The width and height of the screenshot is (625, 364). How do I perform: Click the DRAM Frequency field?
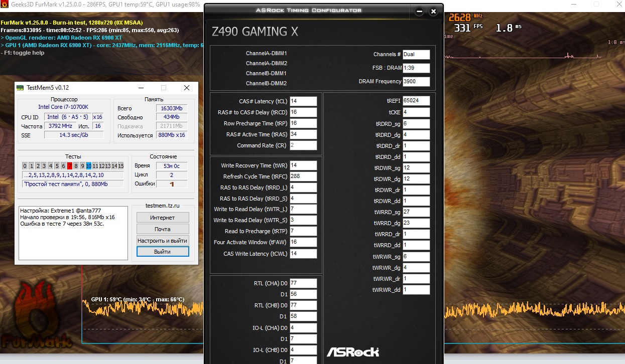[x=416, y=81]
